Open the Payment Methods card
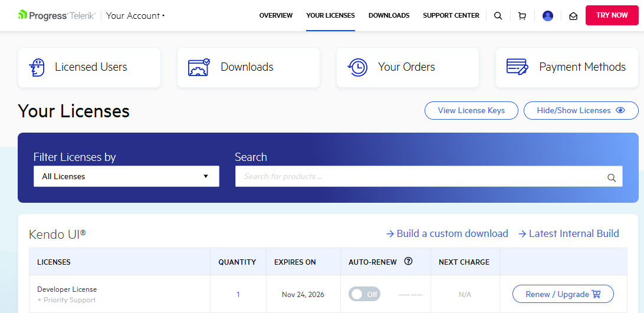Viewport: 644px width, 313px height. pos(567,67)
